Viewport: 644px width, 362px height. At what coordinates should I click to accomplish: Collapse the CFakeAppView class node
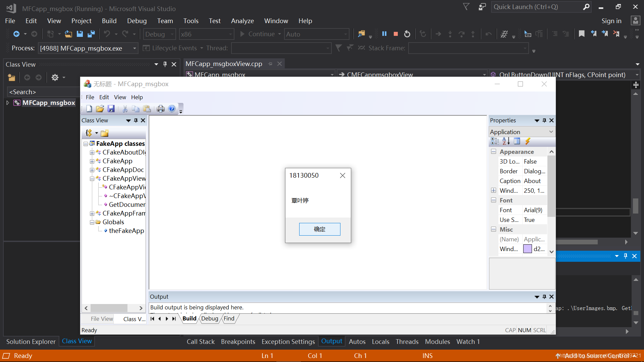(x=92, y=179)
